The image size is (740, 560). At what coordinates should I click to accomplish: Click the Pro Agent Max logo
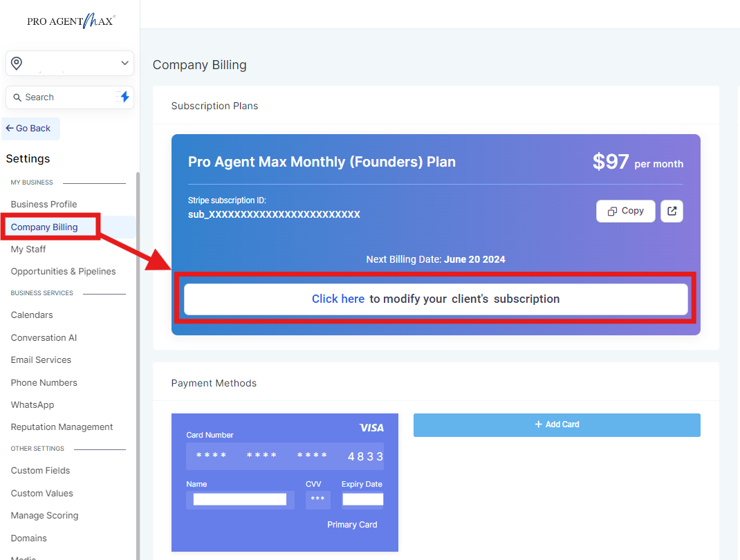tap(71, 21)
